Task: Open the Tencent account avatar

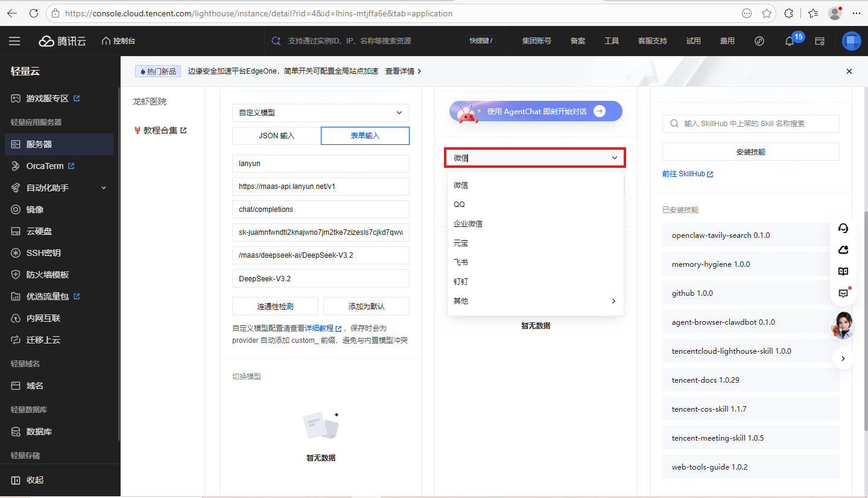Action: point(852,41)
